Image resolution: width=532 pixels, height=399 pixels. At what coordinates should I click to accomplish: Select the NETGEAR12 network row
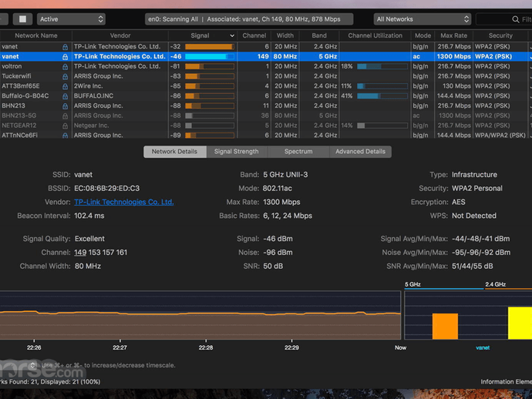coord(266,125)
